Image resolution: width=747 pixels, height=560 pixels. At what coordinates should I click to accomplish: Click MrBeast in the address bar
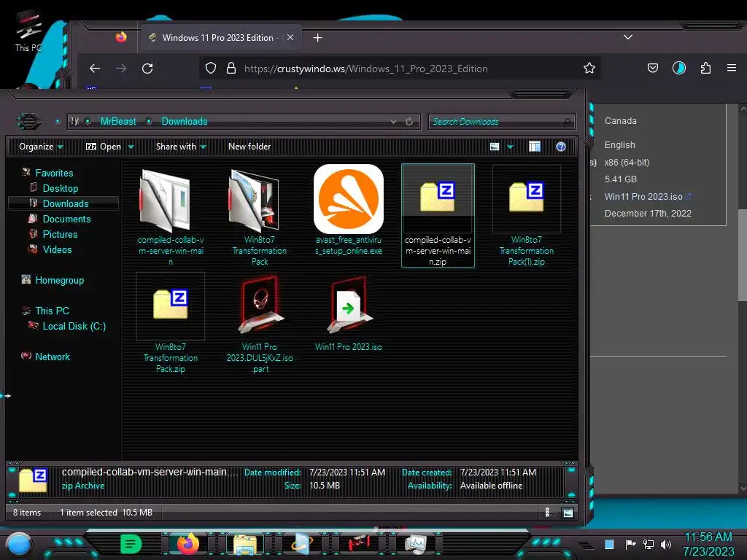coord(118,122)
